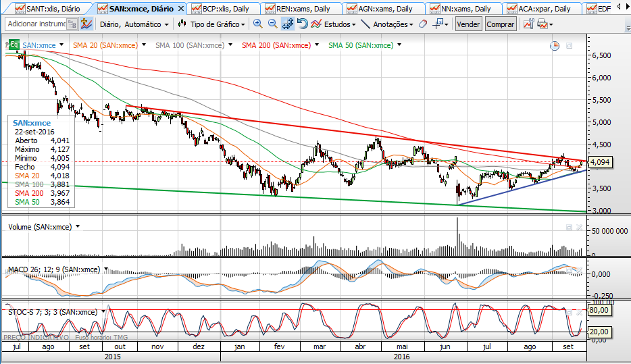Open the AGN:xams, Daily tab
This screenshot has height=364, width=631.
pyautogui.click(x=385, y=9)
